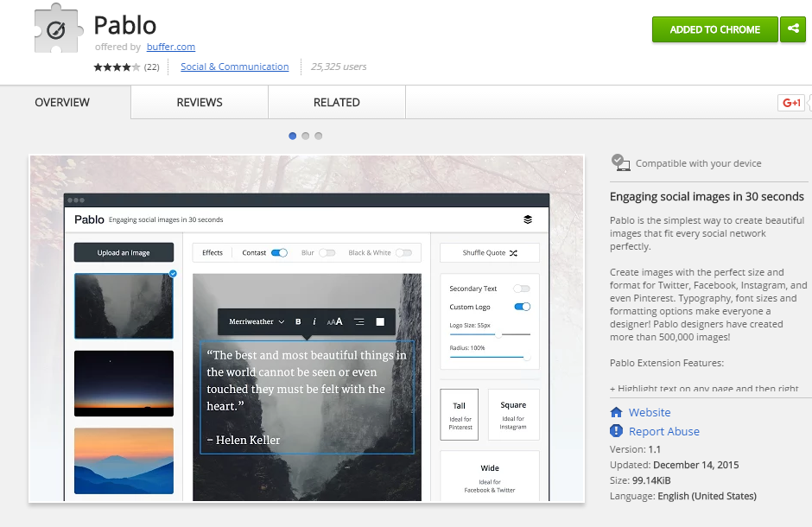The width and height of the screenshot is (812, 527).
Task: Click the text alignment icon in the toolbar
Action: [358, 321]
